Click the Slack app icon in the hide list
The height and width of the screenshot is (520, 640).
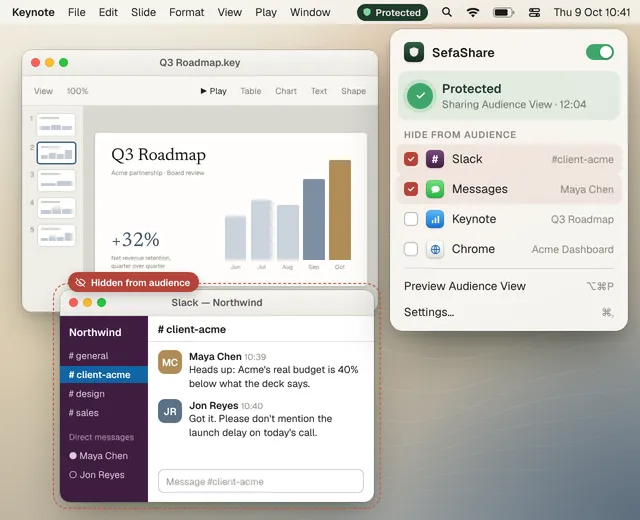(x=435, y=159)
